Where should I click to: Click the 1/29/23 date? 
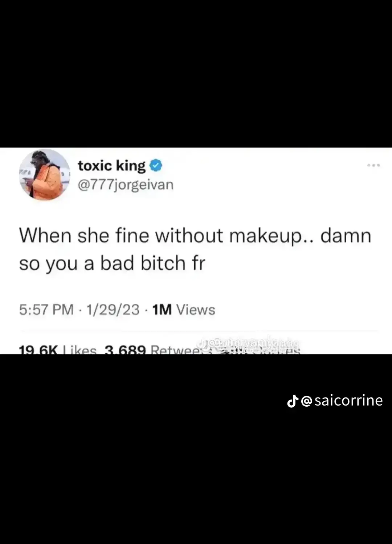tap(113, 310)
